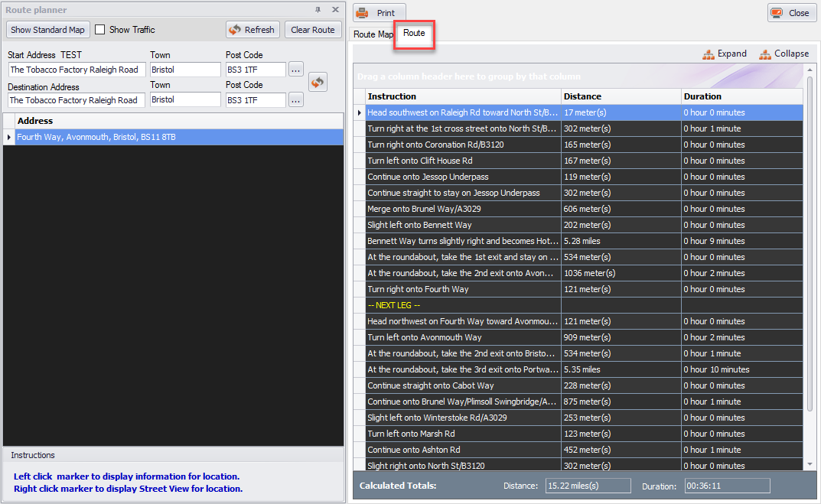Viewport: 821px width, 504px height.
Task: Pin the Route planner panel
Action: tap(318, 9)
